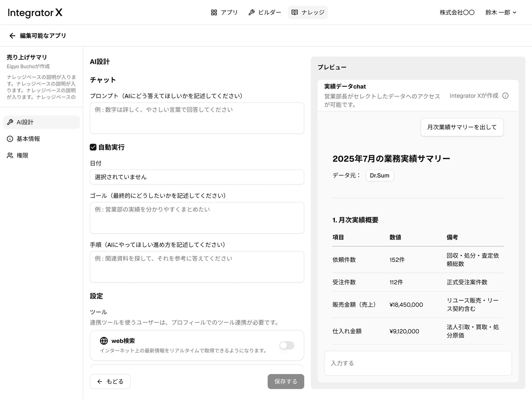Click the 販売金額（売上） table cell
The height and width of the screenshot is (399, 532).
pyautogui.click(x=355, y=305)
